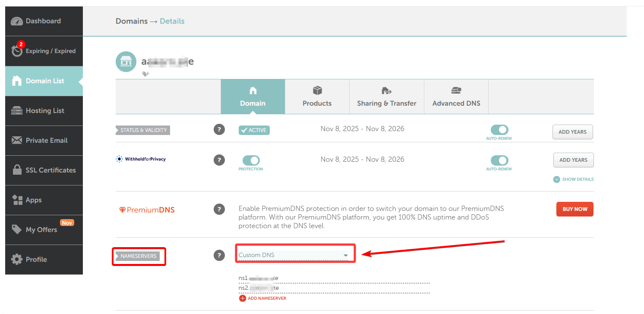Click the Dashboard gauge icon

[17, 21]
